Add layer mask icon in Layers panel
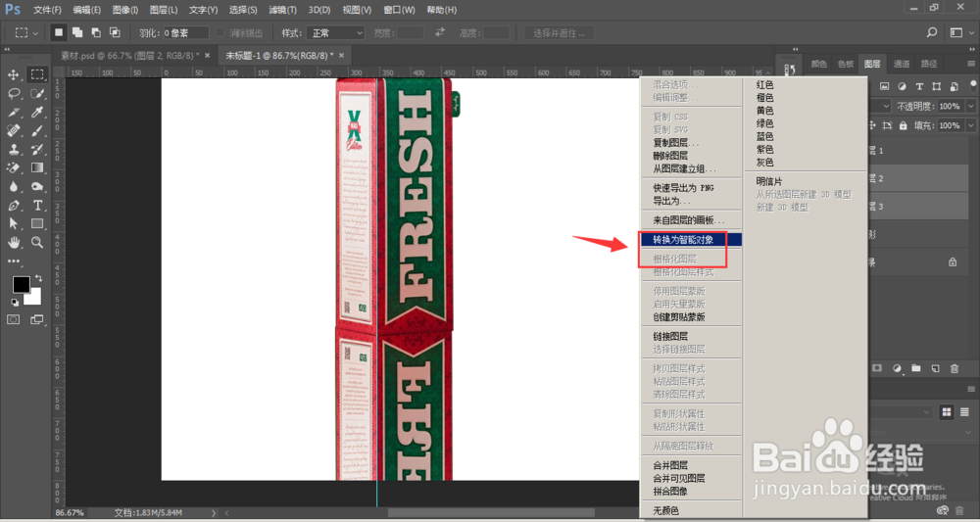 point(877,368)
